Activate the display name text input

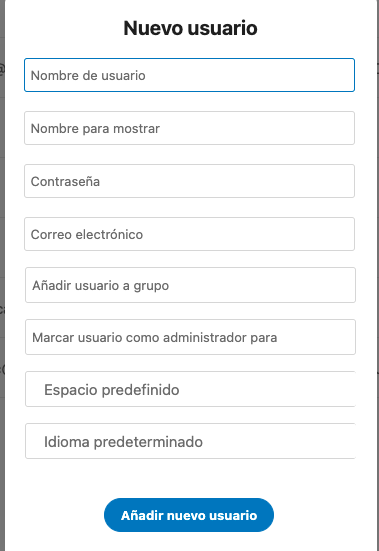point(189,128)
